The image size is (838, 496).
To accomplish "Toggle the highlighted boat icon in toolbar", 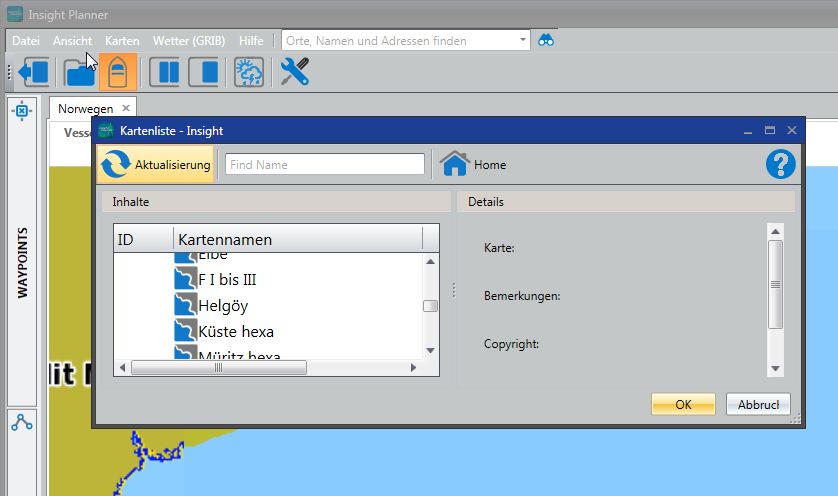I will (117, 72).
